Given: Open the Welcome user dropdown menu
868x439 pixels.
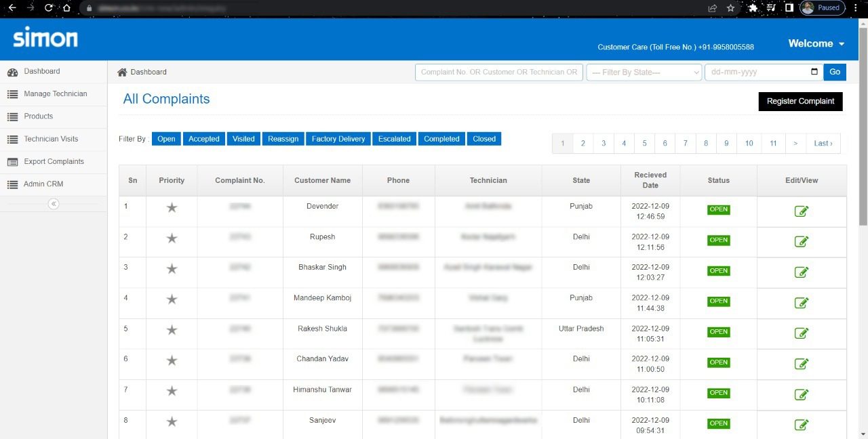Looking at the screenshot, I should [x=816, y=43].
